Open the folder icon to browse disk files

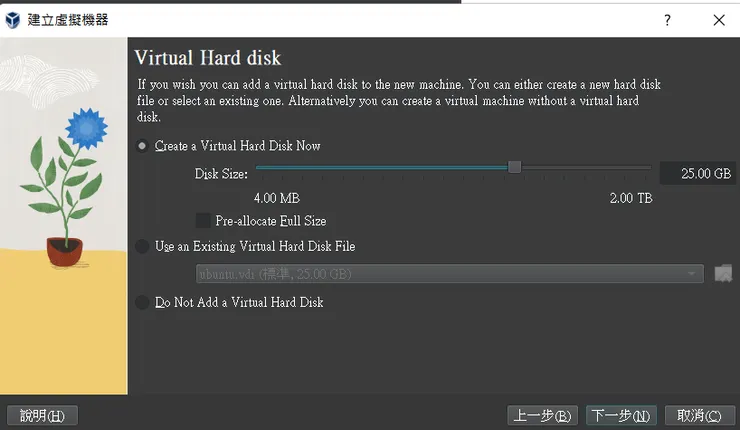point(724,274)
